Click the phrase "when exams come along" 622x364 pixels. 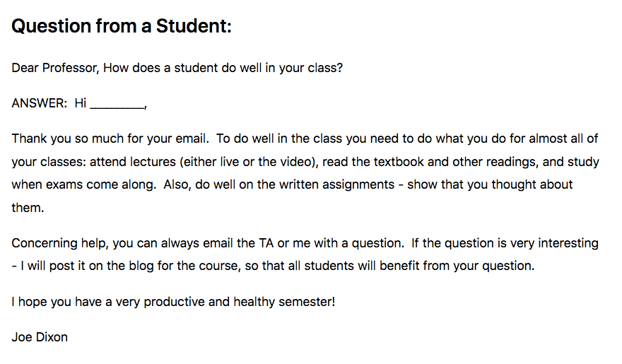(x=74, y=185)
